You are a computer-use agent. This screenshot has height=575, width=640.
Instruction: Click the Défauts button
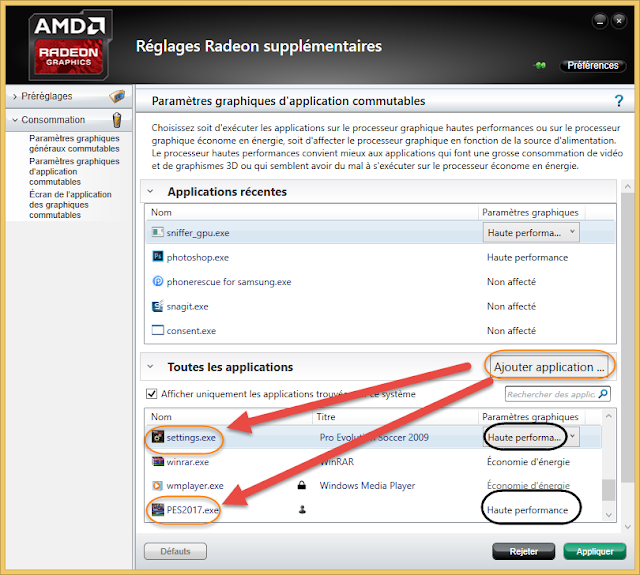pyautogui.click(x=176, y=551)
